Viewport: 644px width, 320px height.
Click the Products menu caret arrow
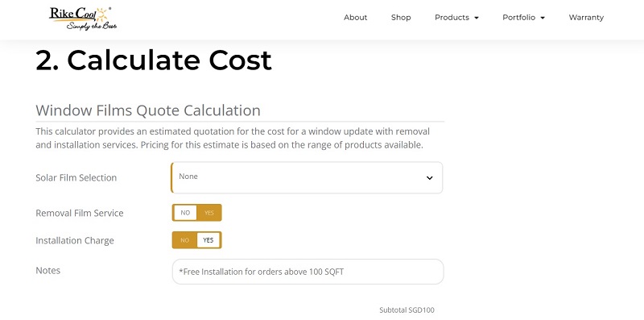pos(477,18)
